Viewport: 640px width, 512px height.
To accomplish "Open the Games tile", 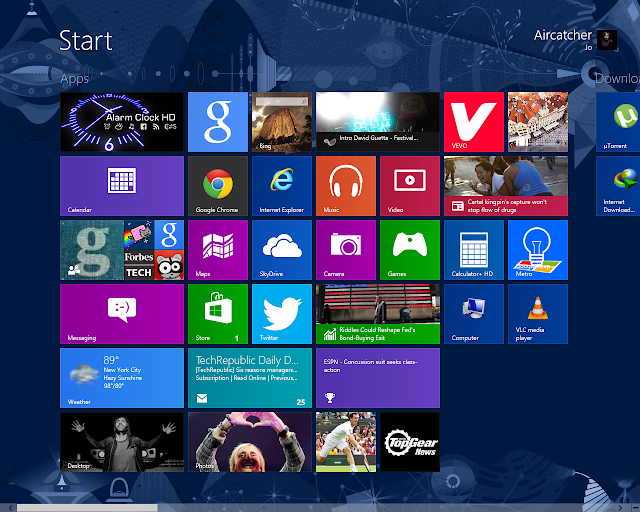I will pos(410,250).
